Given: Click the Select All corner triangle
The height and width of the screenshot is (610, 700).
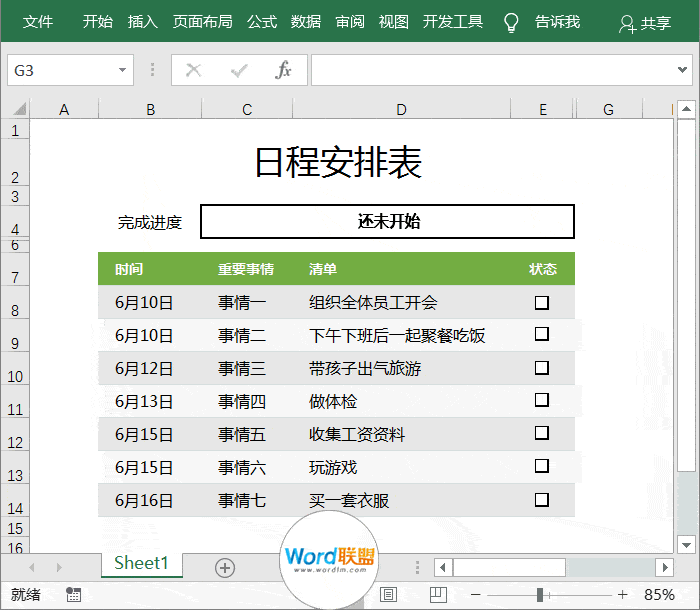Looking at the screenshot, I should pos(19,109).
